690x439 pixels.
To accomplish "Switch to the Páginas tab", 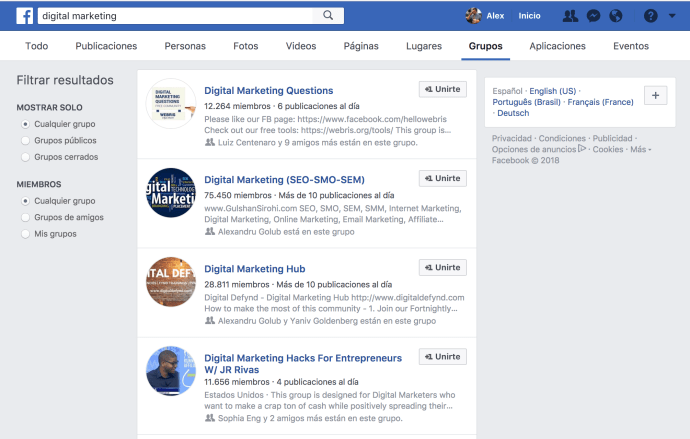I will click(x=361, y=46).
